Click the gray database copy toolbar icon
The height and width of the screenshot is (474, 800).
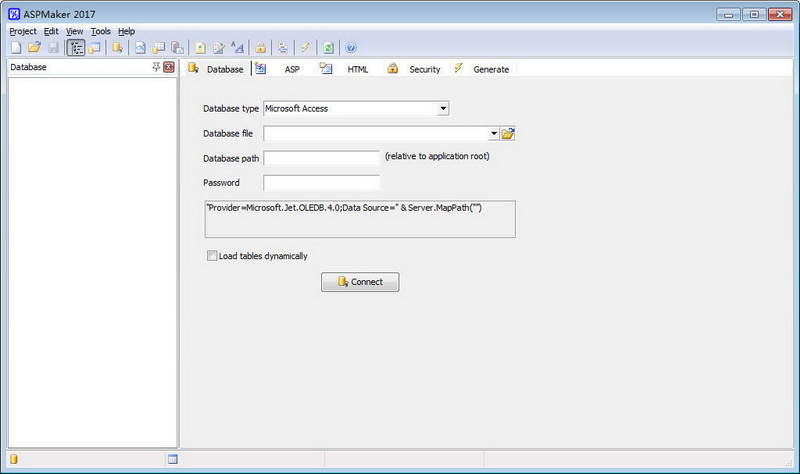coord(177,48)
